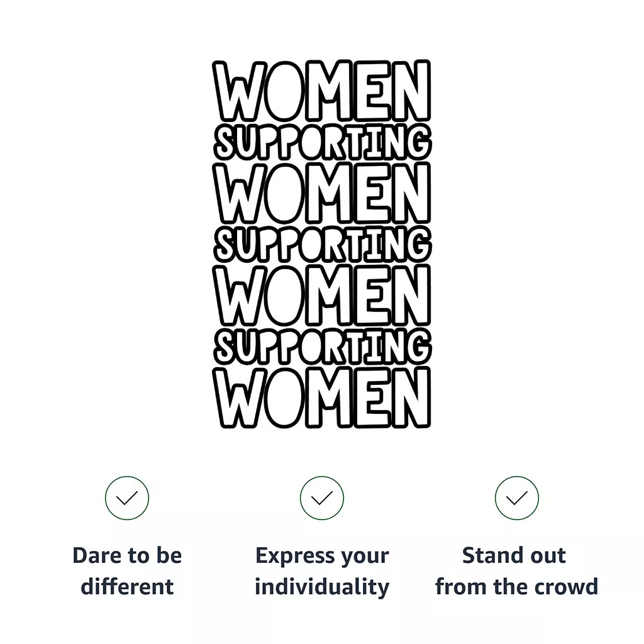The height and width of the screenshot is (644, 644).
Task: Click the bottom WOMEN word in the graphic
Action: (x=321, y=397)
